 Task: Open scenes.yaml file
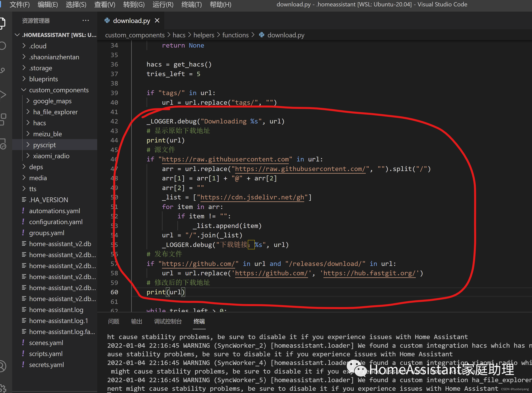[55, 343]
